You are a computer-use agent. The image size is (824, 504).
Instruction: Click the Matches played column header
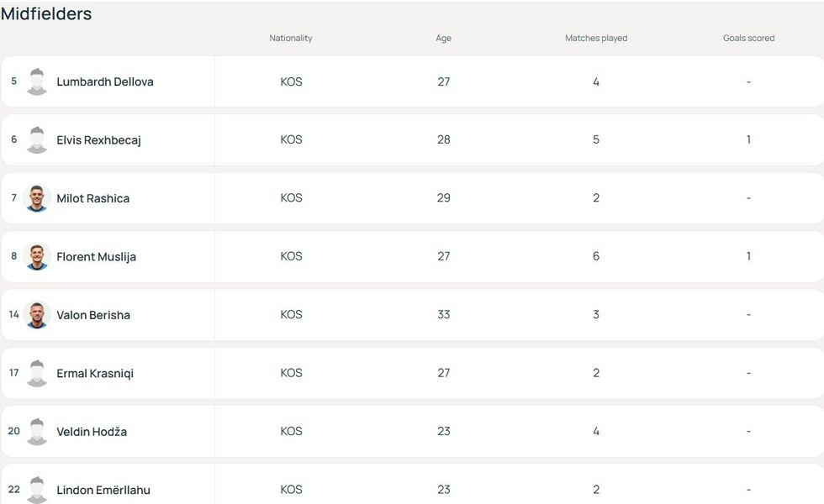[595, 39]
